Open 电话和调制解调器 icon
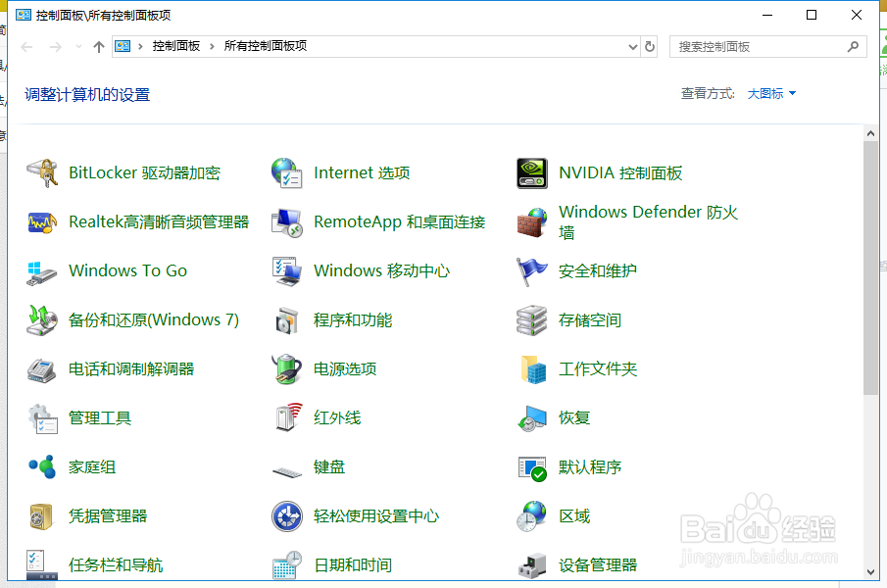This screenshot has height=588, width=887. point(42,369)
